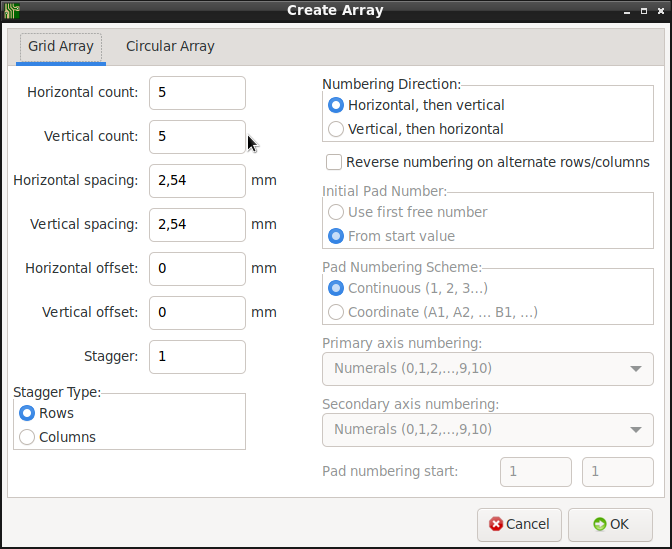Select Rows stagger type
672x549 pixels.
tap(46, 413)
